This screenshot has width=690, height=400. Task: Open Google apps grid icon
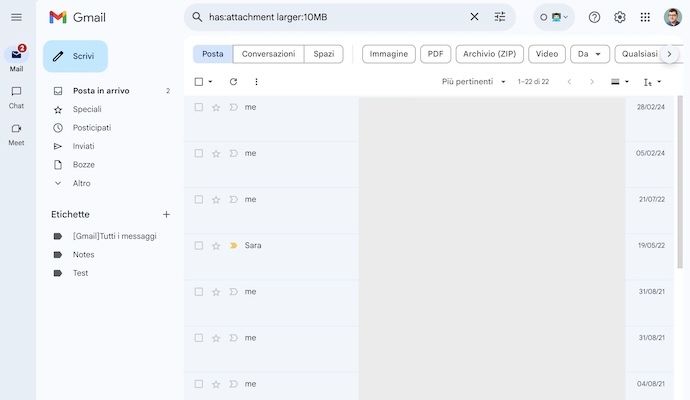pyautogui.click(x=645, y=17)
